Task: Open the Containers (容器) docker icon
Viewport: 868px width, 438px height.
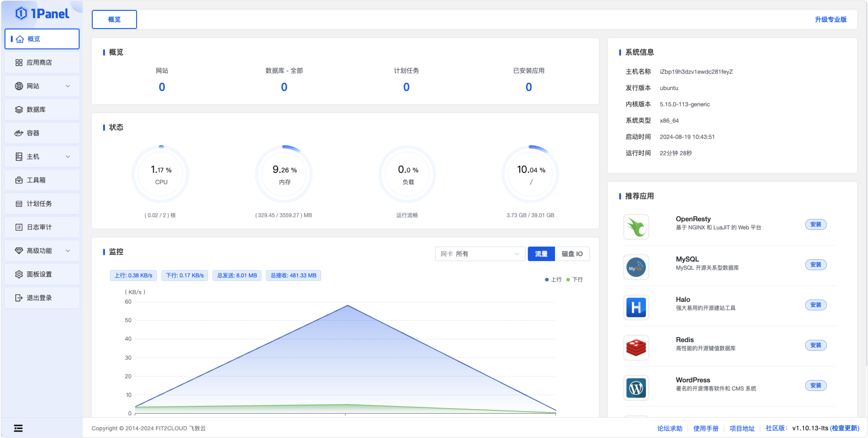Action: point(19,133)
